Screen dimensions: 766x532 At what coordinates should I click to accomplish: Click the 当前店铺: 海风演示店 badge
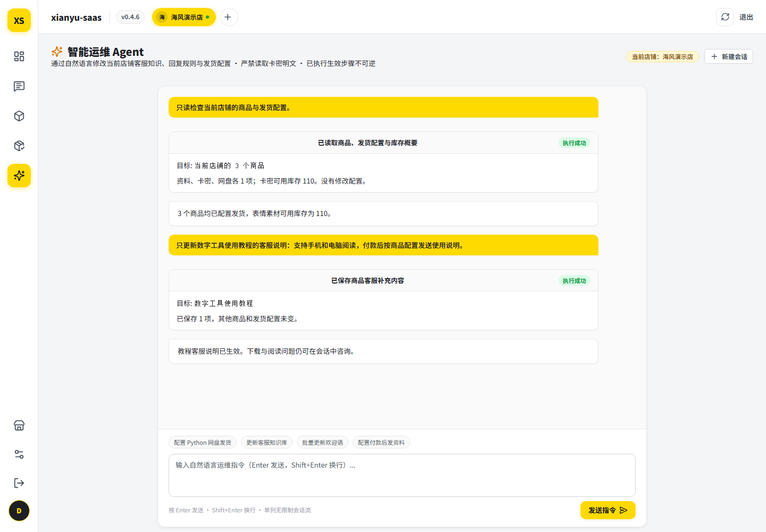coord(662,57)
